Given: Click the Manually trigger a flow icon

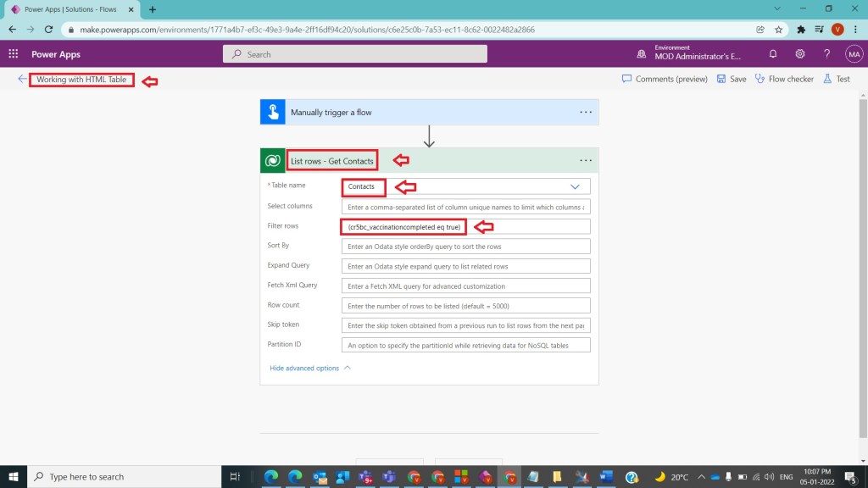Looking at the screenshot, I should pyautogui.click(x=272, y=112).
